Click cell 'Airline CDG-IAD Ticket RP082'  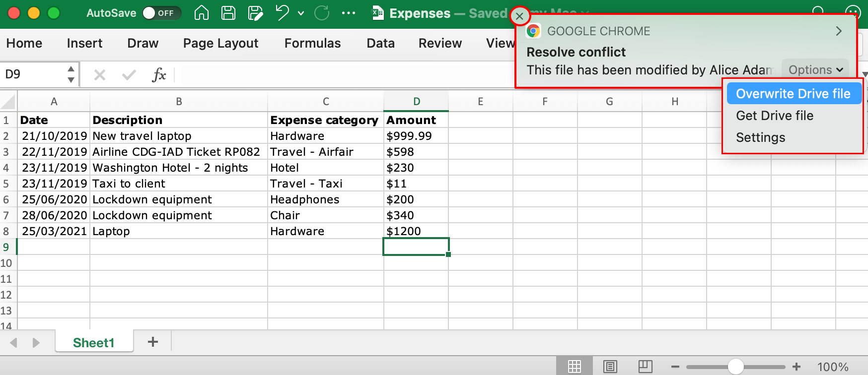point(179,152)
